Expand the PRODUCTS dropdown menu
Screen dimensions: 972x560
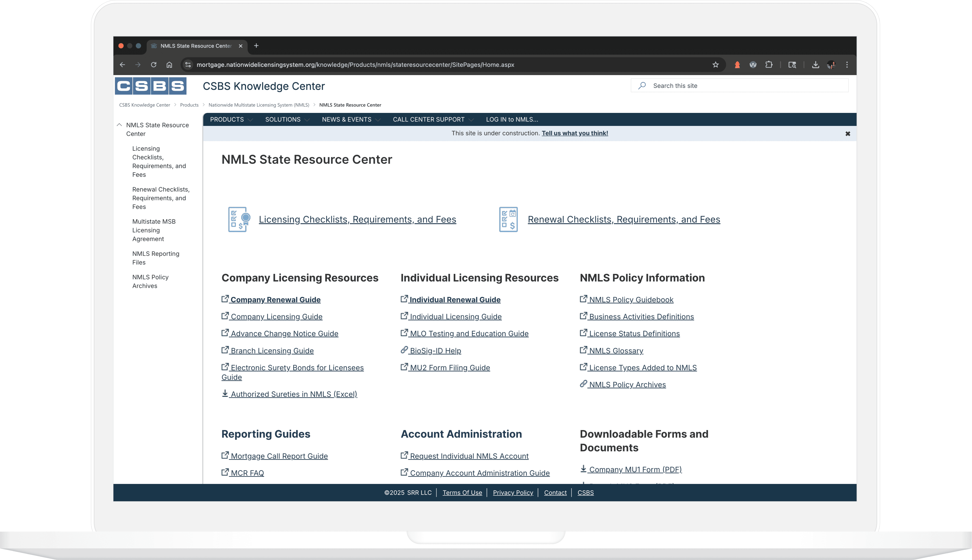(231, 120)
